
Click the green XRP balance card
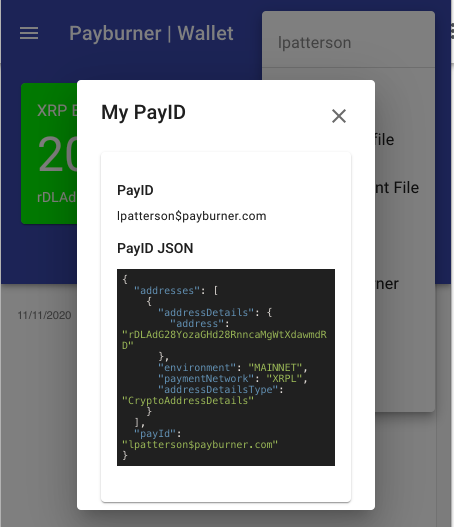point(49,153)
